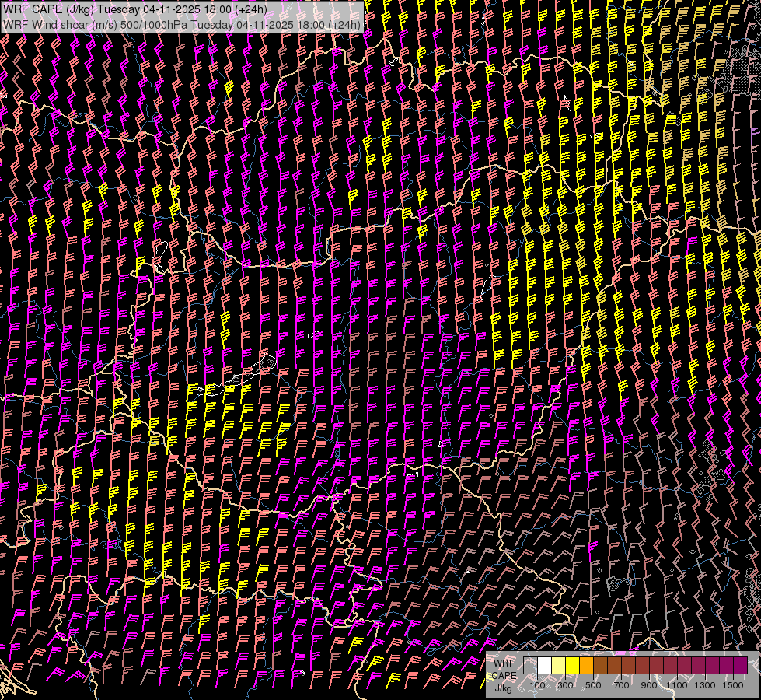Click the gray first swatch of the legend
The height and width of the screenshot is (700, 761).
(531, 666)
